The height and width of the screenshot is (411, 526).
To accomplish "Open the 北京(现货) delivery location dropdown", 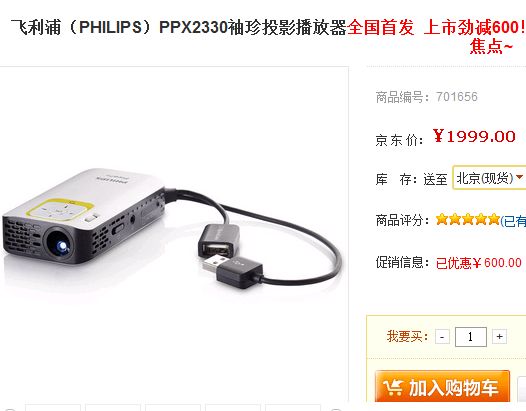I will tap(489, 177).
